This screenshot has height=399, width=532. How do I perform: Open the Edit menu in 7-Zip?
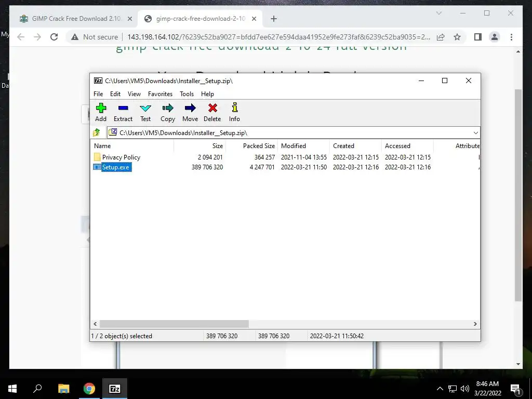pos(115,94)
